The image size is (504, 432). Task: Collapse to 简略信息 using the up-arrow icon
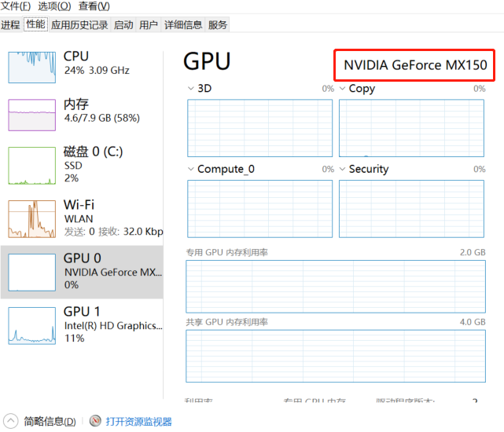pos(10,421)
